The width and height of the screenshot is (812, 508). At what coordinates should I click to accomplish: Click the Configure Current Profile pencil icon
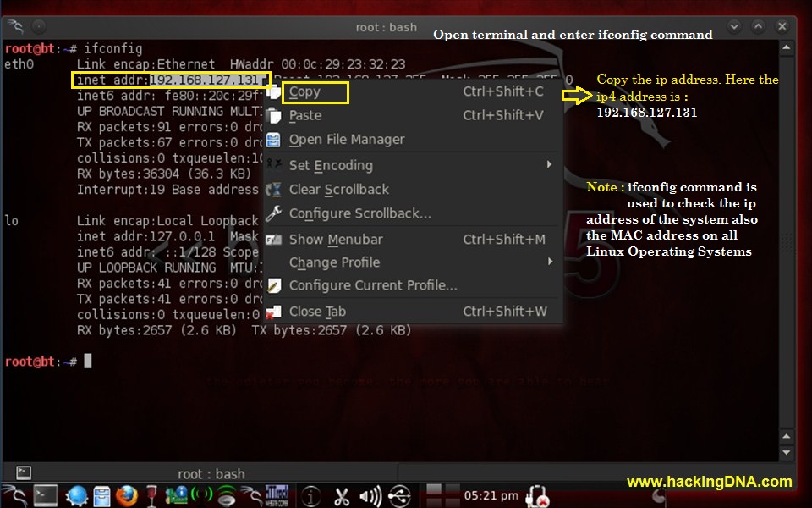(273, 285)
